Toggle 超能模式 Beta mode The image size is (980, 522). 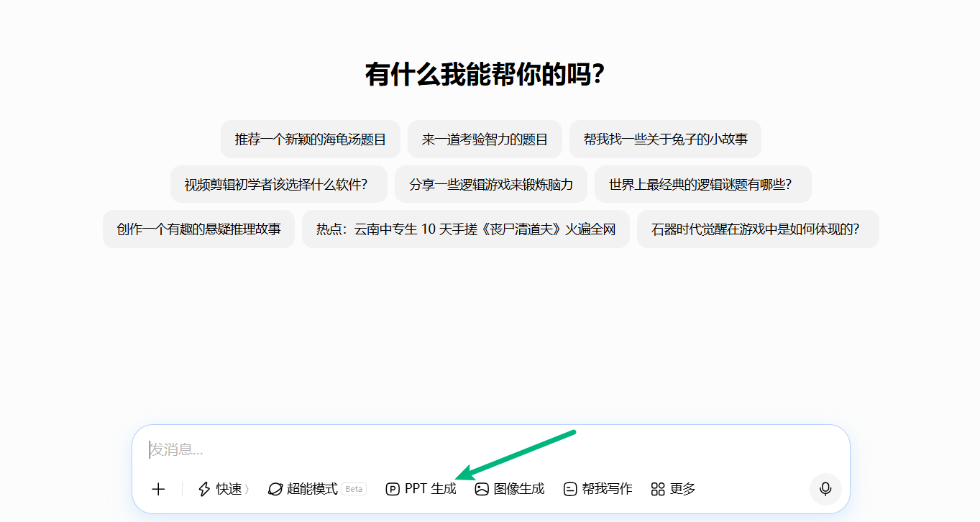tap(317, 489)
